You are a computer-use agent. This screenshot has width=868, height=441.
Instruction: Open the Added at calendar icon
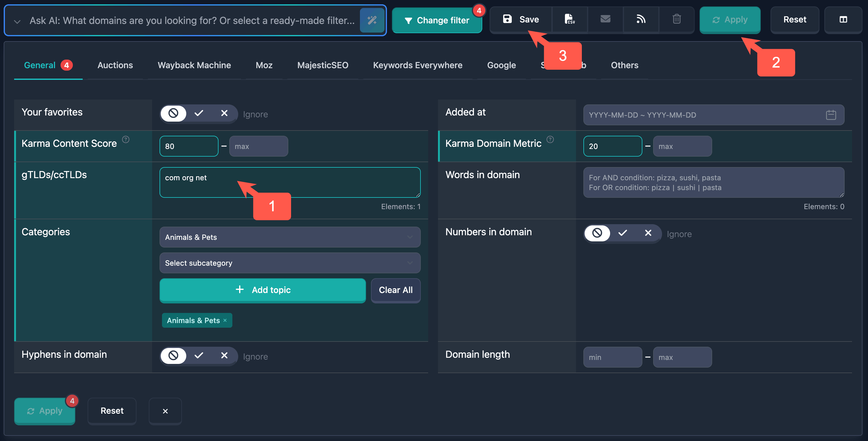coord(831,115)
